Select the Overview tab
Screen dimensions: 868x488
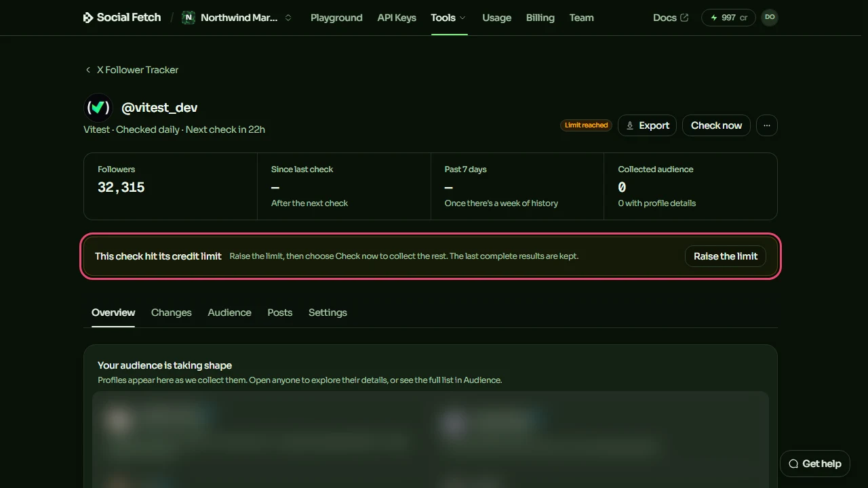click(x=113, y=312)
